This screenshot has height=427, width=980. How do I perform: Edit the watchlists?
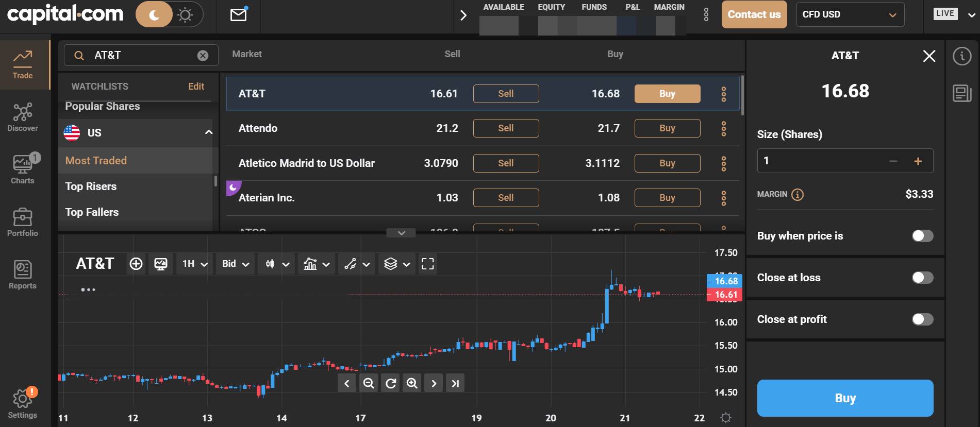pos(196,87)
